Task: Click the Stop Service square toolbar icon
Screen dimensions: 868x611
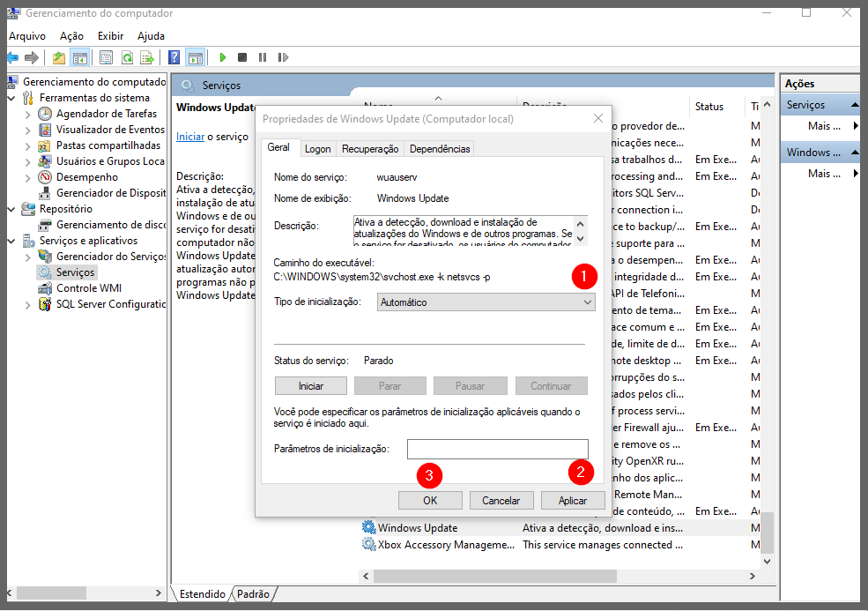Action: coord(242,57)
